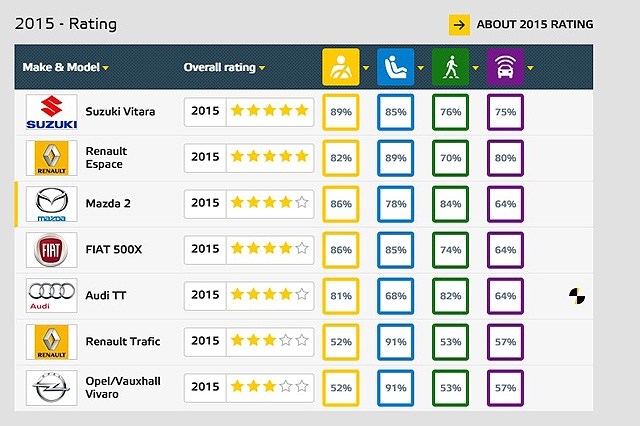Image resolution: width=640 pixels, height=426 pixels.
Task: Click Renault Espace 89% child occupant score
Action: 396,158
